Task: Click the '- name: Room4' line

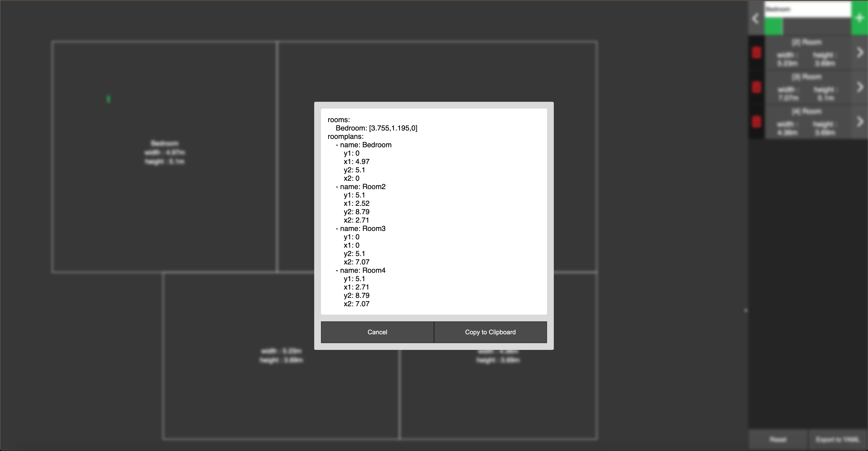Action: click(361, 270)
